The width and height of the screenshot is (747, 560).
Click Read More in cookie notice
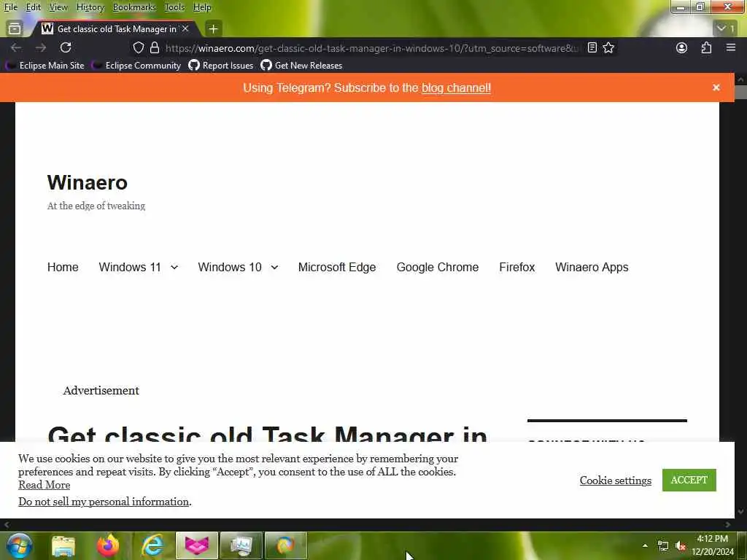point(44,485)
